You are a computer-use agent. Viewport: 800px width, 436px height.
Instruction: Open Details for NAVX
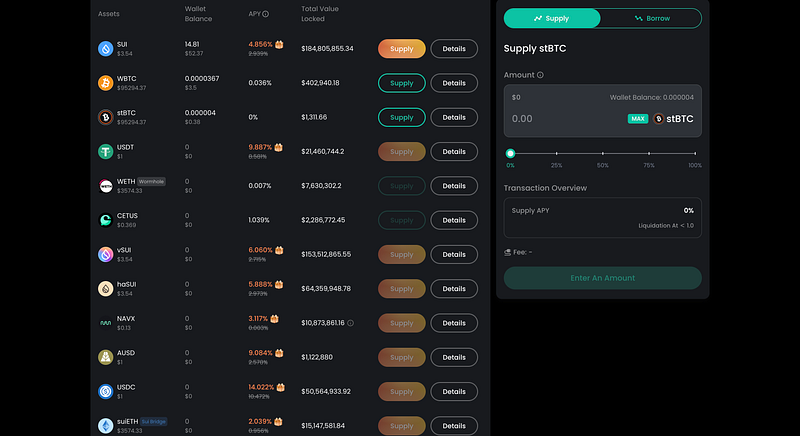click(x=454, y=323)
